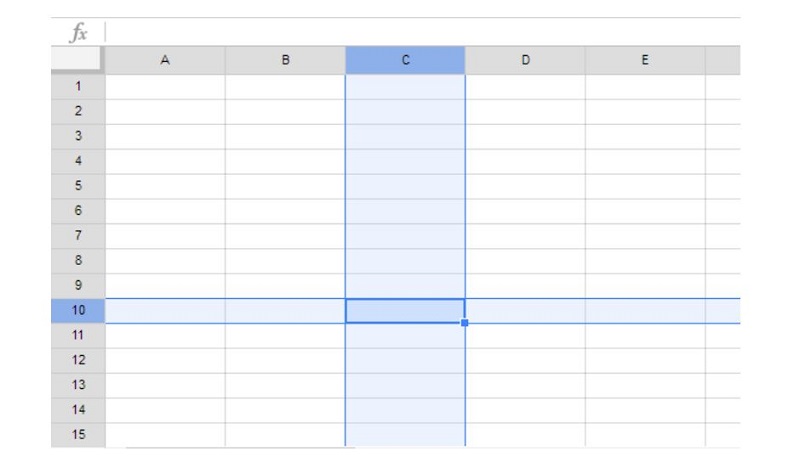Select cell A1
800x468 pixels.
165,87
